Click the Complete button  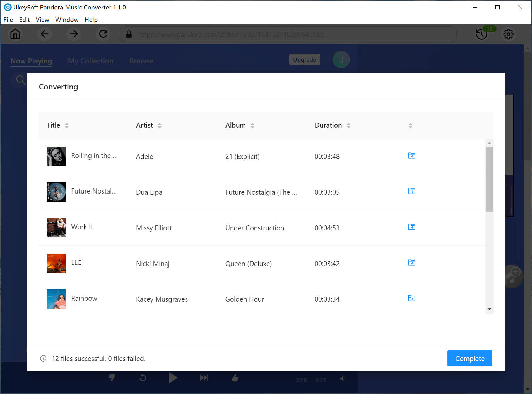pyautogui.click(x=470, y=358)
